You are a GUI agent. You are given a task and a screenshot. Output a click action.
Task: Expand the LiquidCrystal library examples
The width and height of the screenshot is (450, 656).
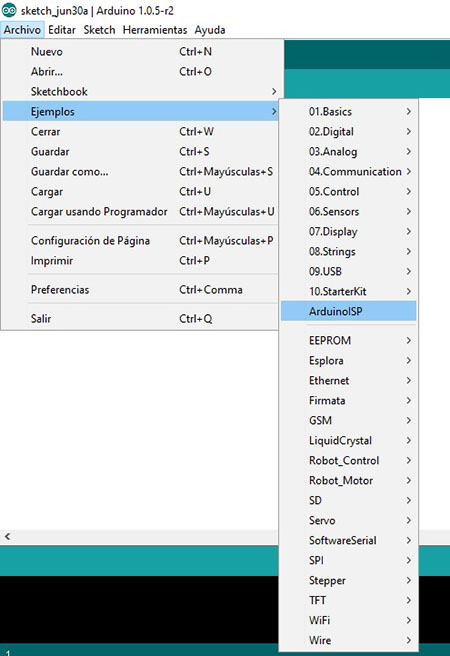coord(348,441)
